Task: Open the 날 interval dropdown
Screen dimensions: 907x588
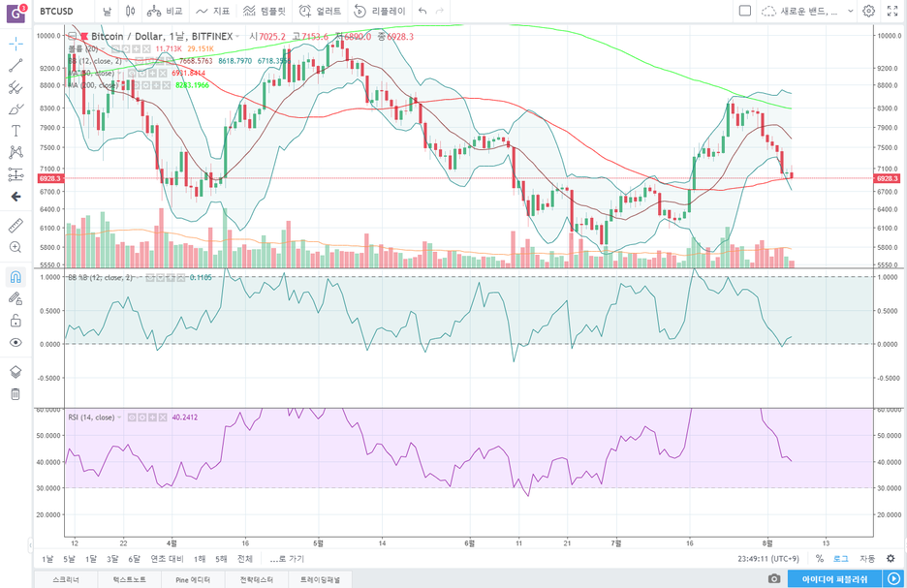Action: point(107,11)
